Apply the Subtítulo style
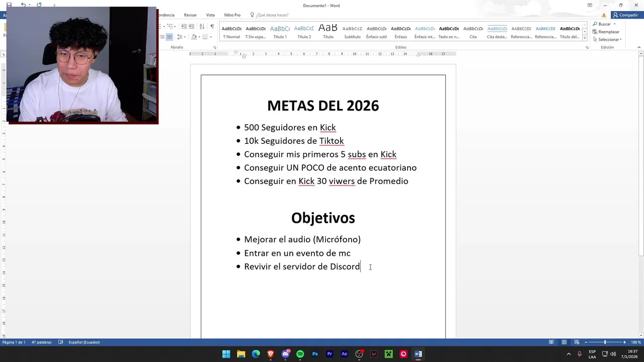The image size is (644, 362). [x=352, y=32]
